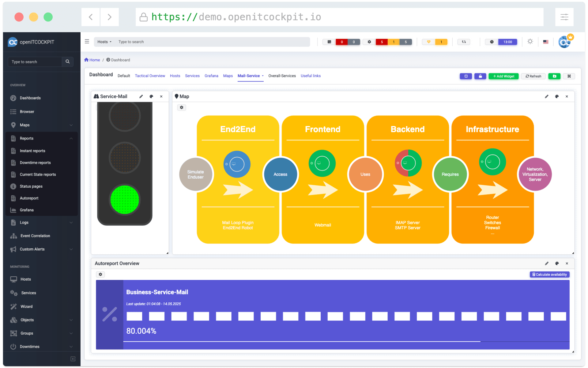Focus the top bar search field
588x368 pixels.
(x=213, y=42)
